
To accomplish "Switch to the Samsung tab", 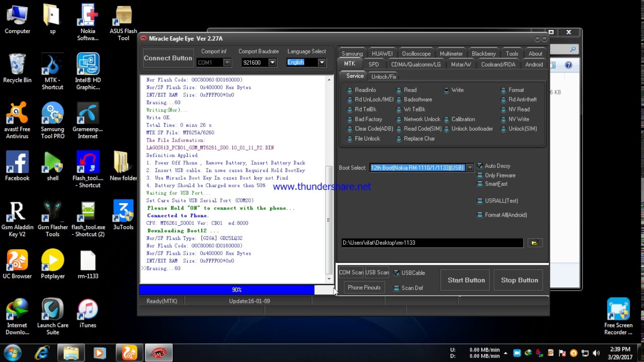I will pyautogui.click(x=352, y=54).
